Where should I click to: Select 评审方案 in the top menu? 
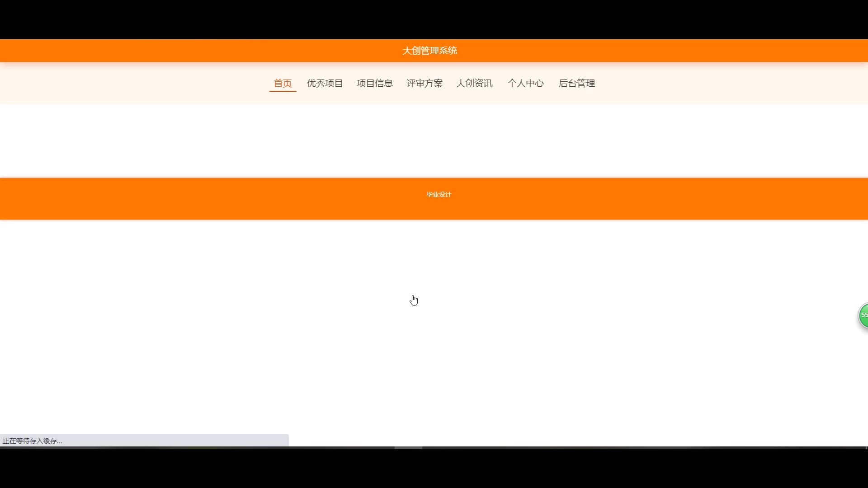(424, 83)
